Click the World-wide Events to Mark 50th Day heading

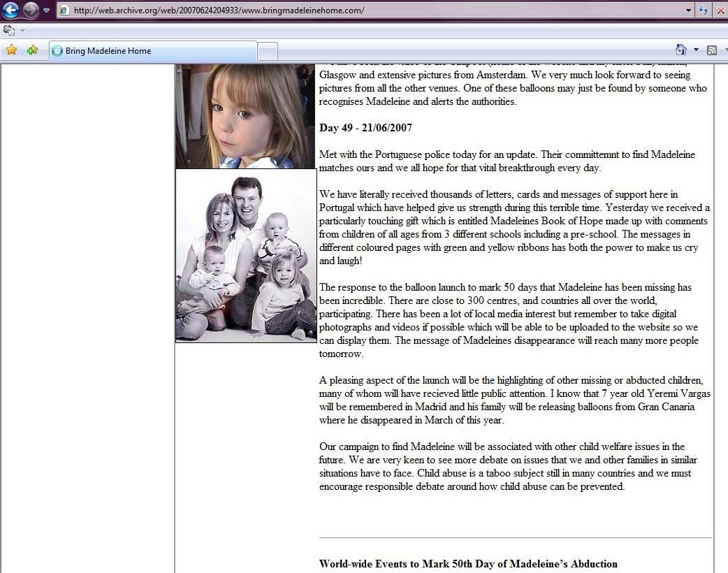(x=468, y=564)
